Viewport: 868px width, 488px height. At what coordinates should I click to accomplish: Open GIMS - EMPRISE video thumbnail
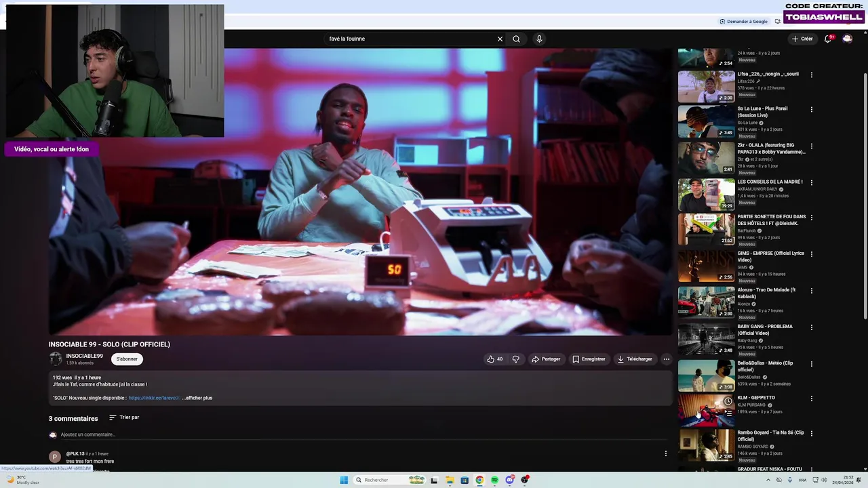point(706,266)
